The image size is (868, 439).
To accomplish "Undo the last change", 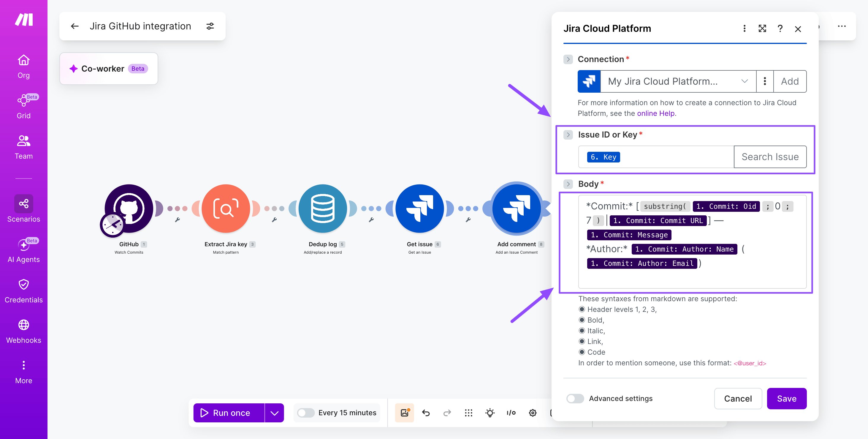I will pos(426,413).
